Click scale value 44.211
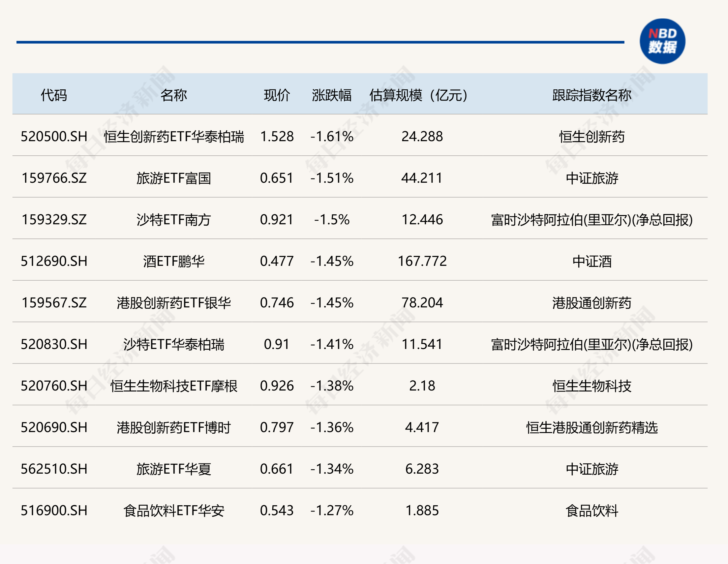The height and width of the screenshot is (564, 728). point(422,178)
